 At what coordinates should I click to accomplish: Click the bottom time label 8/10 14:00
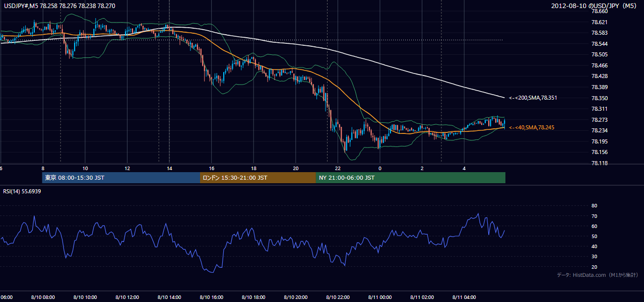click(169, 297)
